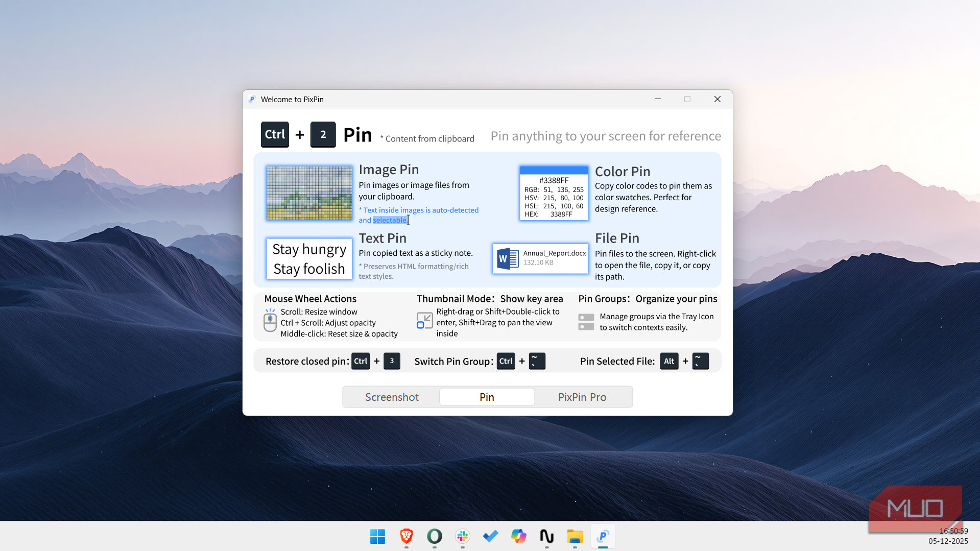Click the pixelated landscape image thumbnail
This screenshot has height=551, width=980.
[309, 193]
